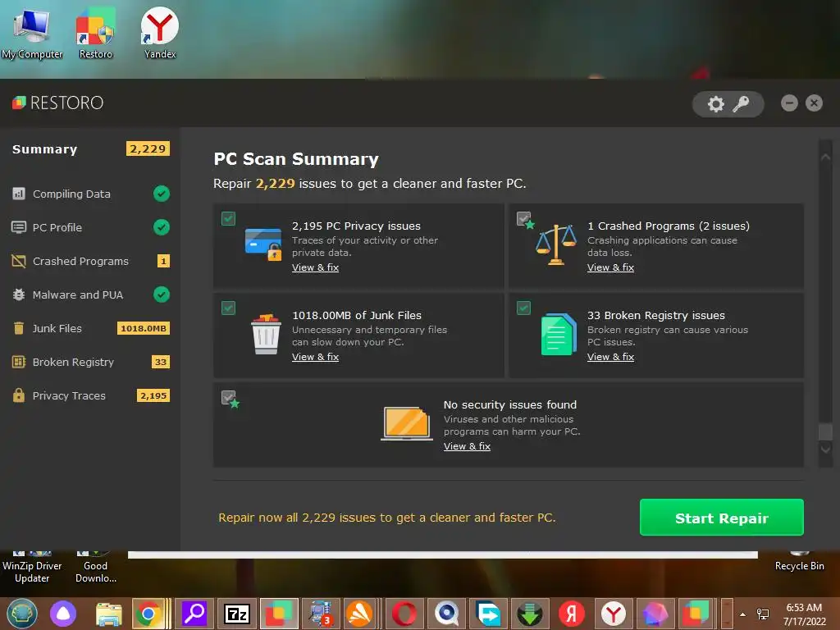Click the license key icon
Viewport: 840px width, 630px height.
(741, 103)
